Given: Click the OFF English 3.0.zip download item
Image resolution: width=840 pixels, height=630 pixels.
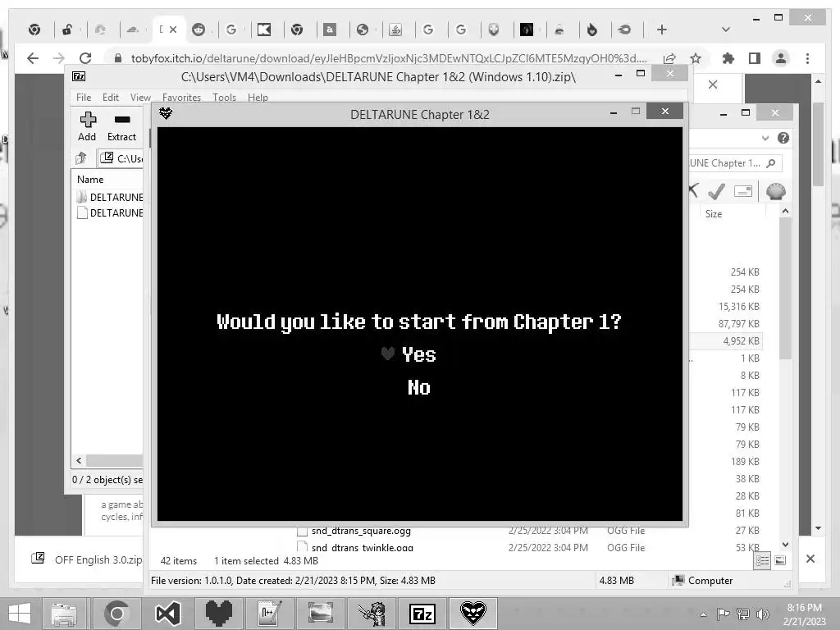Looking at the screenshot, I should click(87, 559).
